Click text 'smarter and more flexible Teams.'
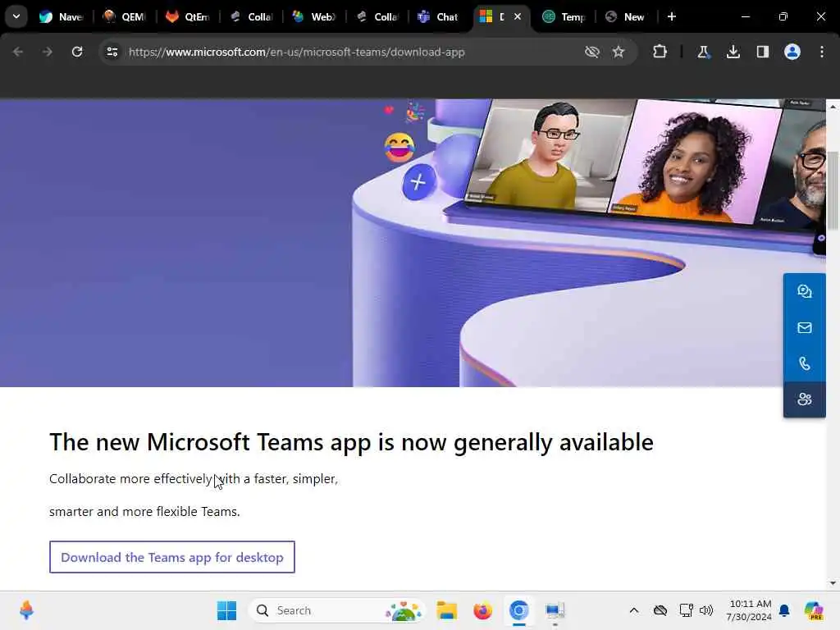This screenshot has width=840, height=630. [x=144, y=512]
